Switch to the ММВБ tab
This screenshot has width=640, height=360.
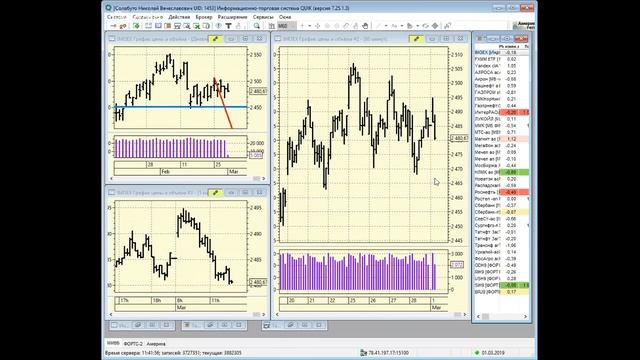[113, 343]
